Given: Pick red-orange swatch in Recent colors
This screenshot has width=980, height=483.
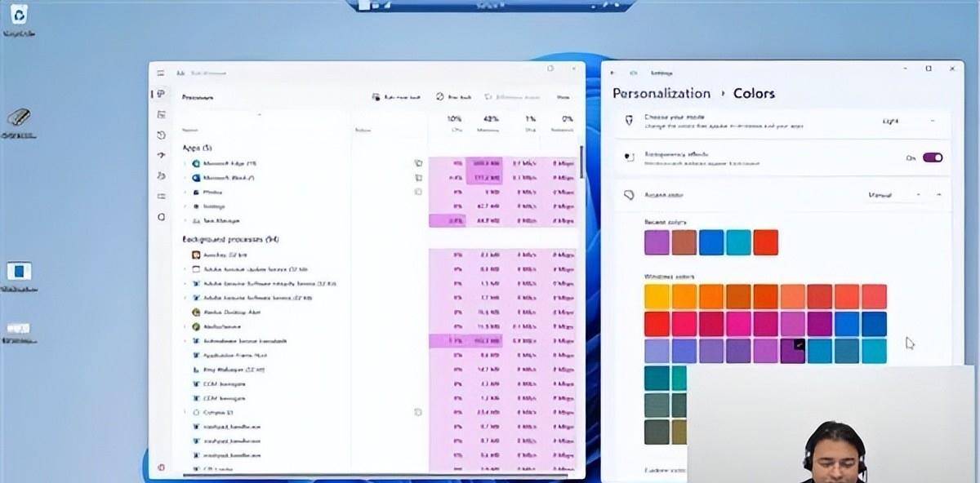Looking at the screenshot, I should point(766,242).
